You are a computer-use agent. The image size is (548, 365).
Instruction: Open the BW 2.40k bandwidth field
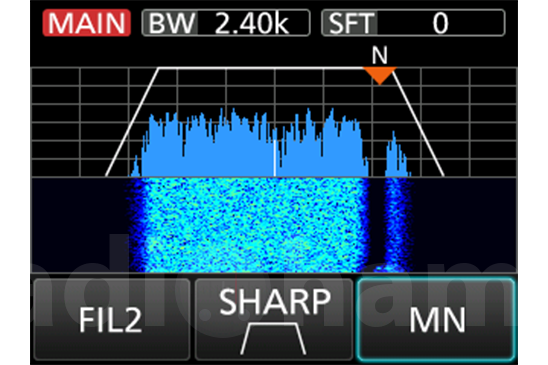click(x=226, y=23)
